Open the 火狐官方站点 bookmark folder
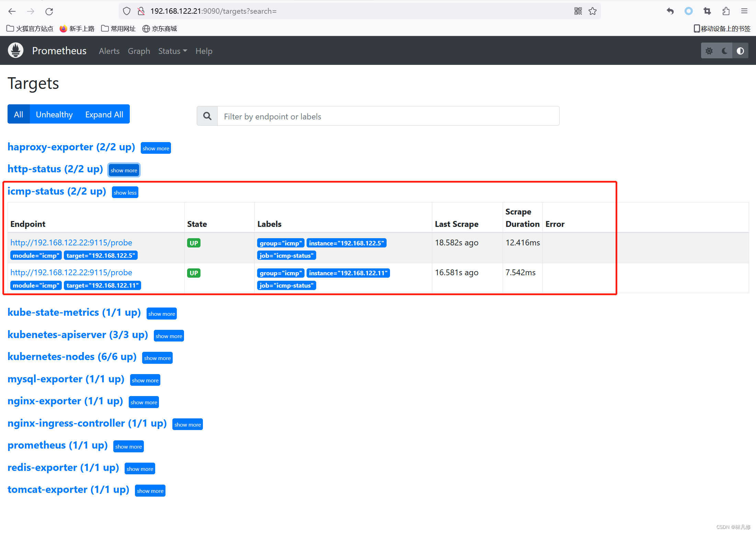This screenshot has width=756, height=533. (30, 28)
